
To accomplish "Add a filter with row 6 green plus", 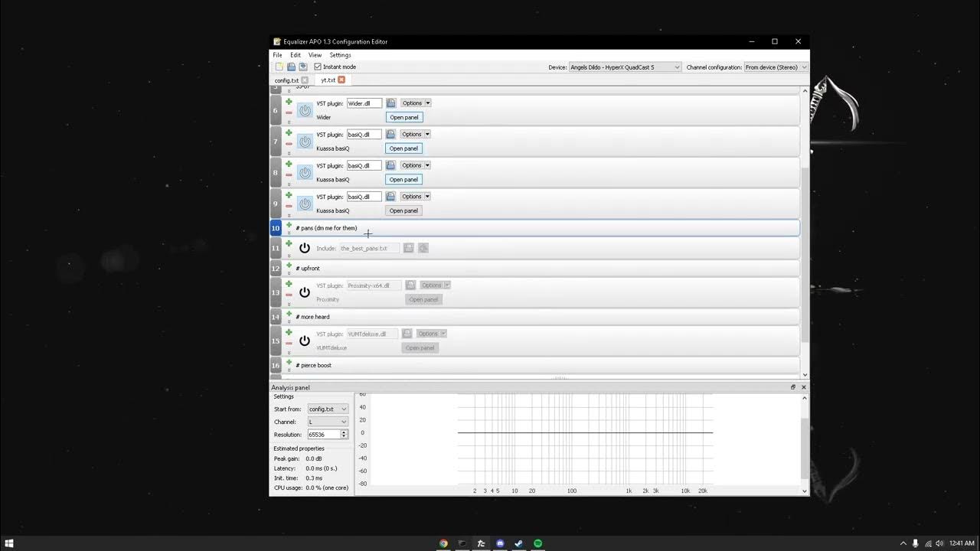I will [289, 101].
